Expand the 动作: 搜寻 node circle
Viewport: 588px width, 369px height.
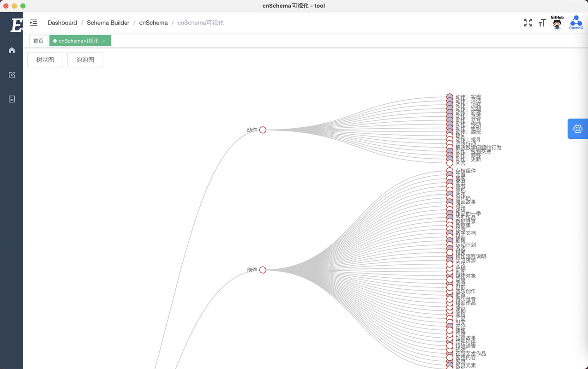pyautogui.click(x=450, y=140)
